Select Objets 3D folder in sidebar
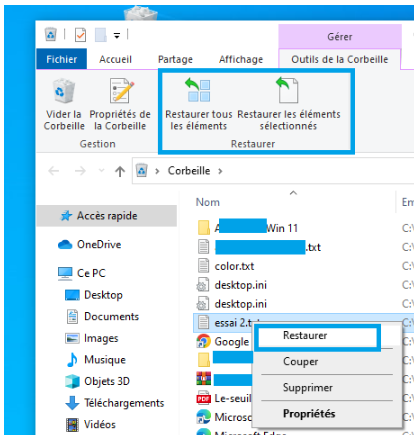 coord(98,382)
